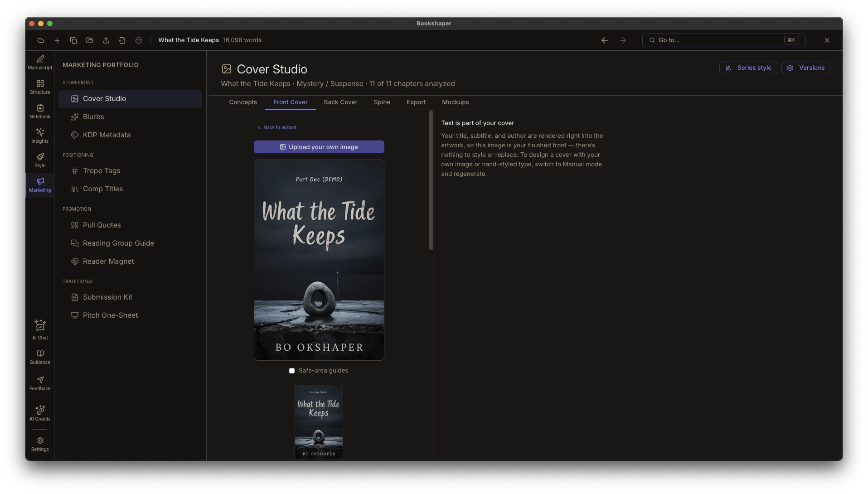Open Pitch One-Sheet in sidebar
Image resolution: width=868 pixels, height=494 pixels.
point(130,315)
